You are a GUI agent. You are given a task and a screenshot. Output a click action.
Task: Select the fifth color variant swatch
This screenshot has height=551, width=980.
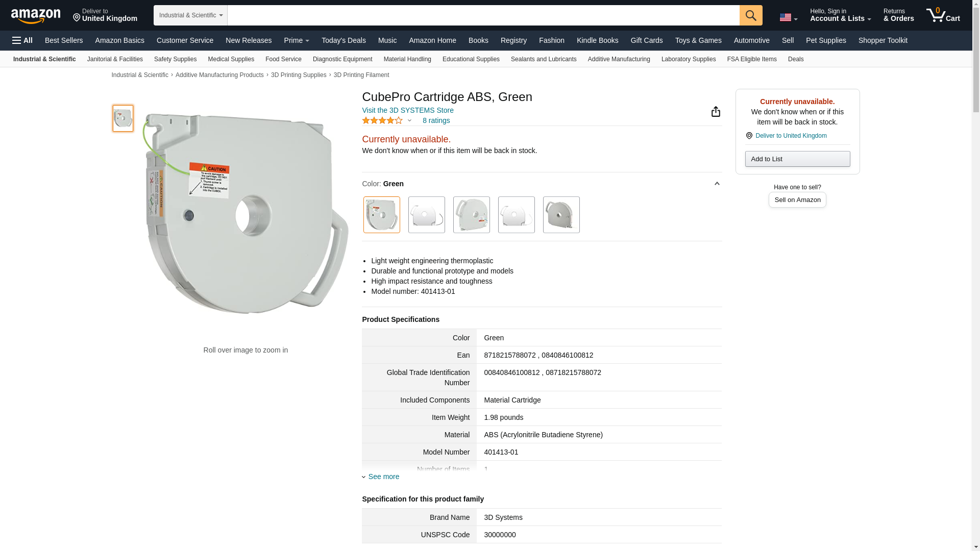pyautogui.click(x=561, y=215)
